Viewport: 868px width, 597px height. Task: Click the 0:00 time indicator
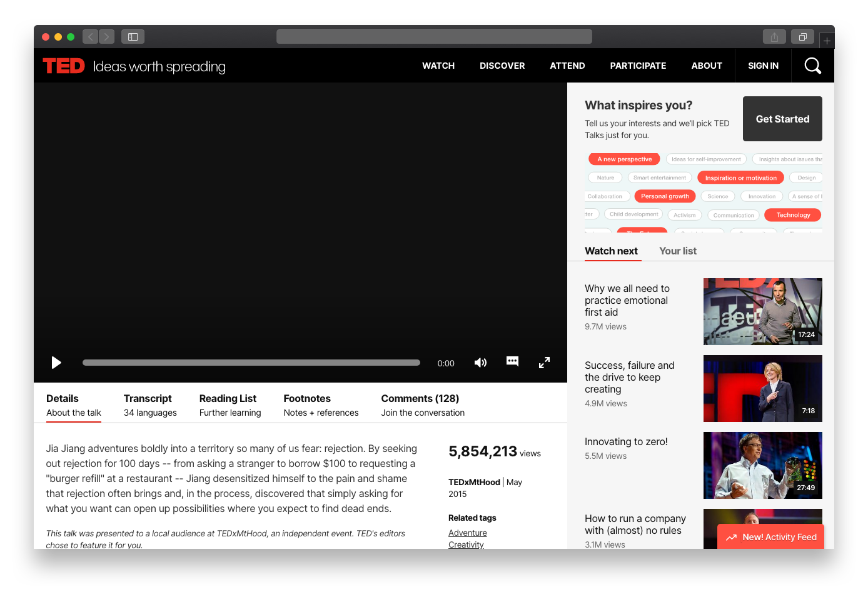[x=446, y=363]
